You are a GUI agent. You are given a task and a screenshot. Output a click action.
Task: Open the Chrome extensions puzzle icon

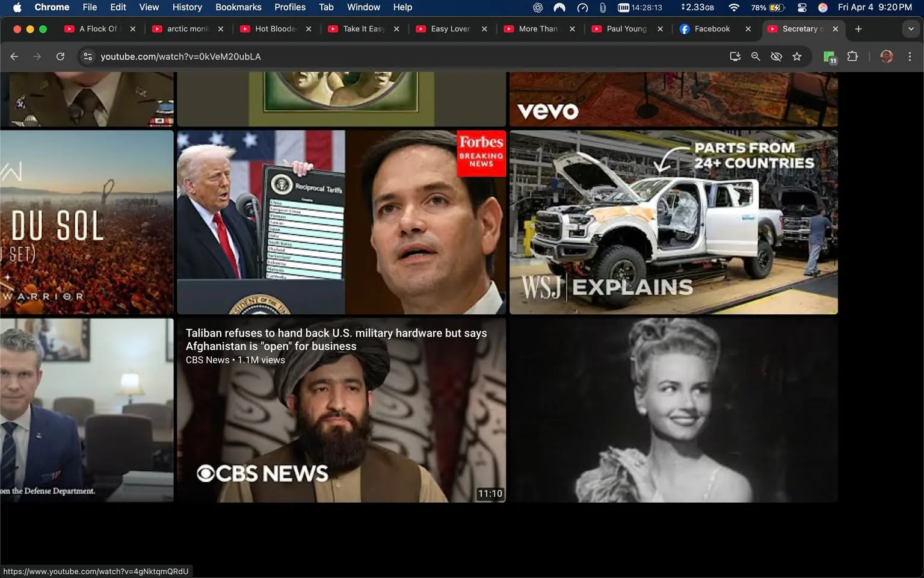click(852, 56)
